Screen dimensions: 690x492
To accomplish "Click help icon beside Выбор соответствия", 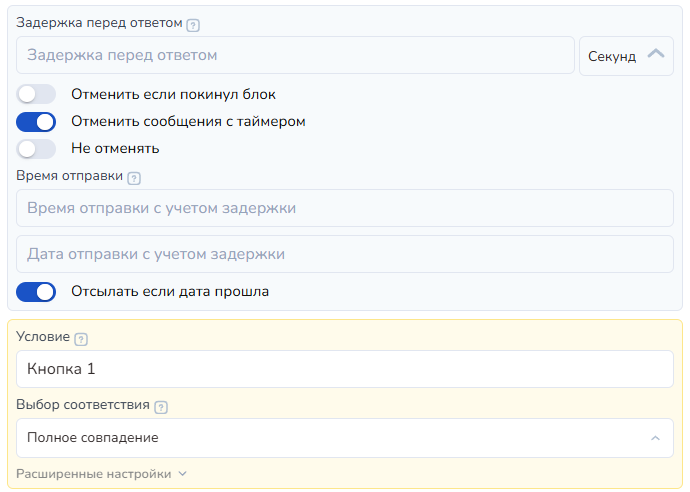I will (161, 408).
